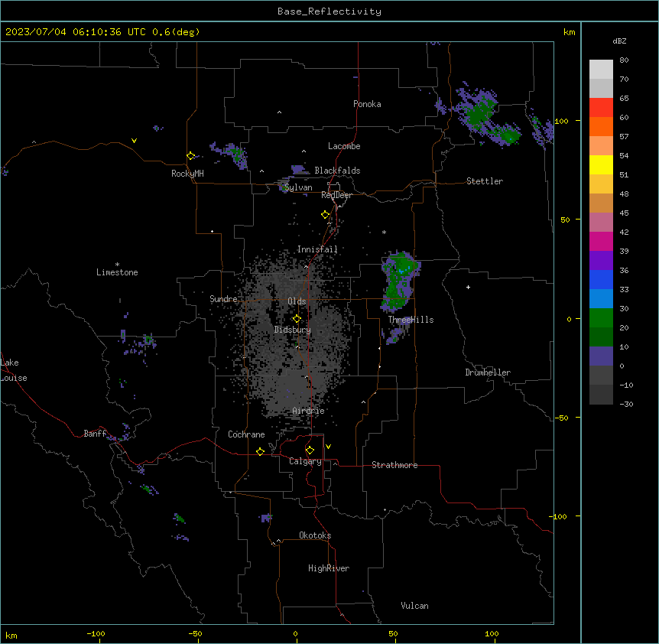
Task: Select the yellow diamond marker above Calgary label
Action: [x=310, y=450]
